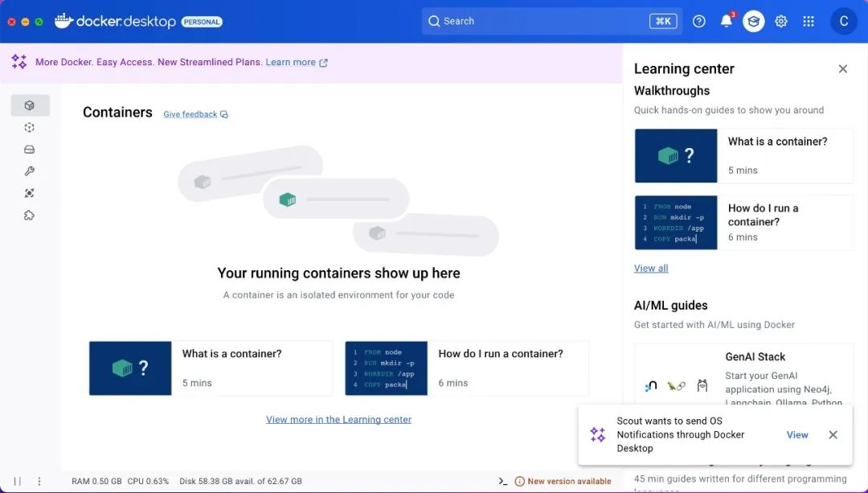
Task: Pause Docker engine in status bar
Action: 17,482
